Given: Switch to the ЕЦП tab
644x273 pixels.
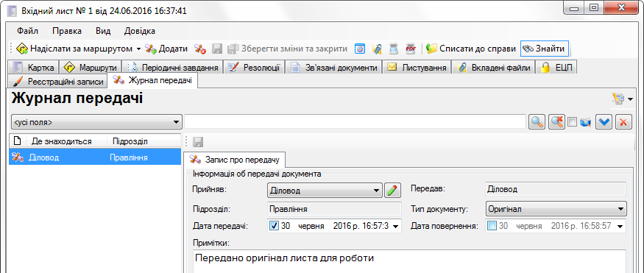Looking at the screenshot, I should [556, 67].
